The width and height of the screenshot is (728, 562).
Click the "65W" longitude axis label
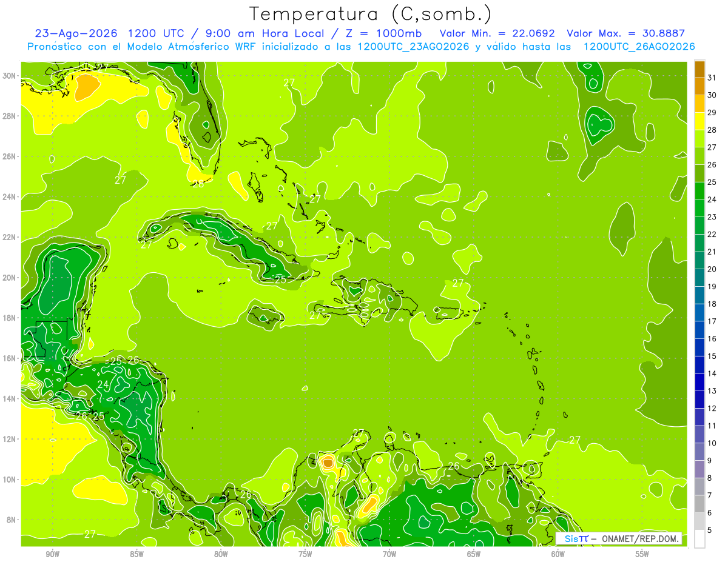pos(474,554)
